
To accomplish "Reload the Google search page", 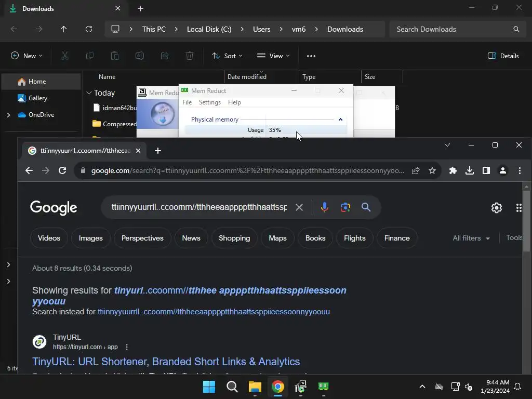I will click(62, 170).
